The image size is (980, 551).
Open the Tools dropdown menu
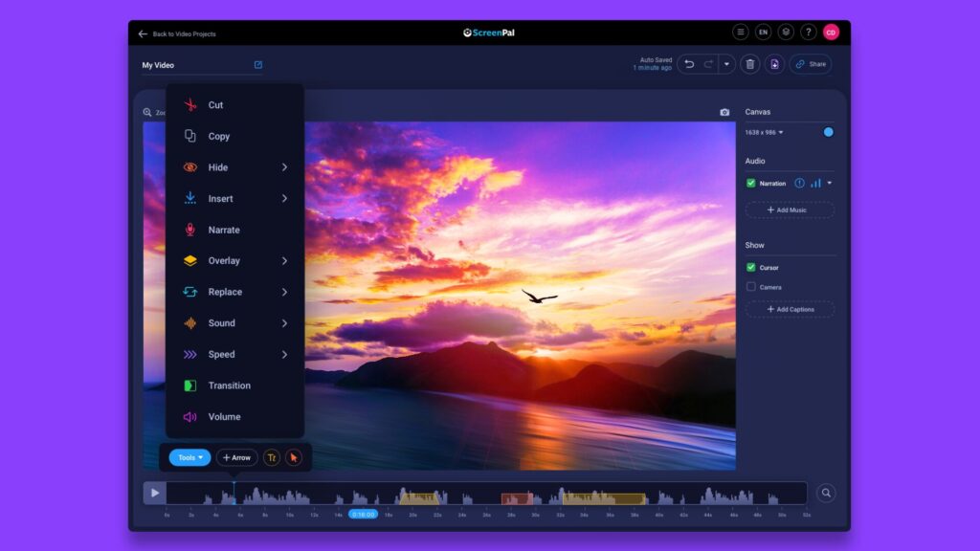tap(189, 457)
